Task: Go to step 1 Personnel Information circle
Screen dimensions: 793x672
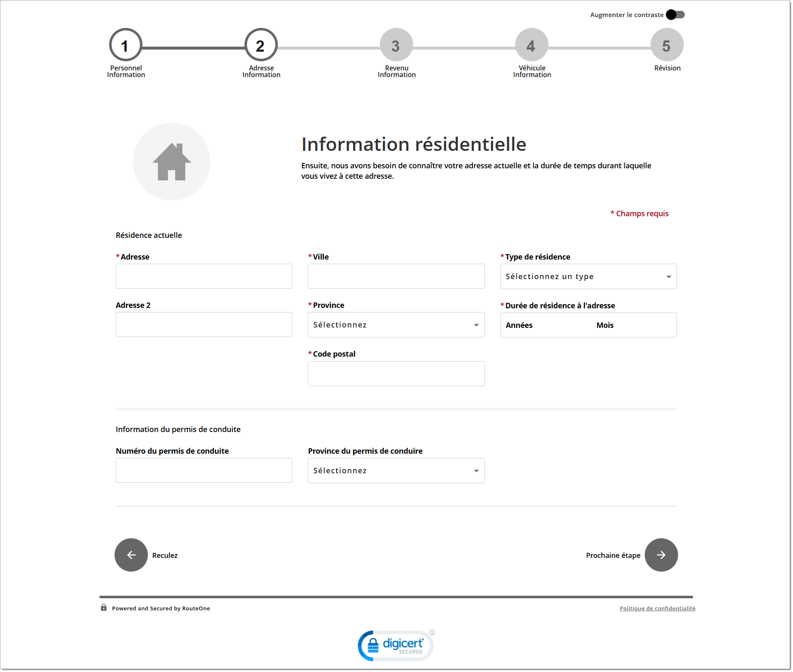Action: tap(125, 45)
